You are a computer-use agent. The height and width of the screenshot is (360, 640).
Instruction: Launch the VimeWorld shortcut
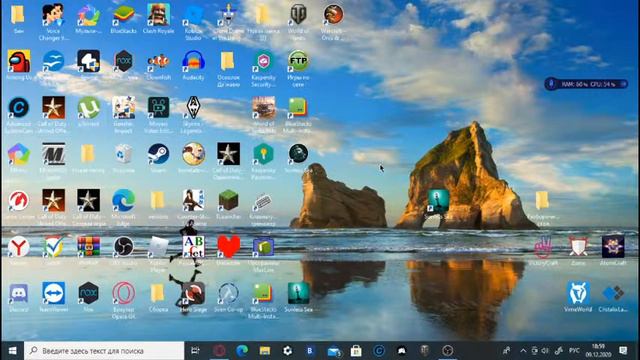click(578, 293)
